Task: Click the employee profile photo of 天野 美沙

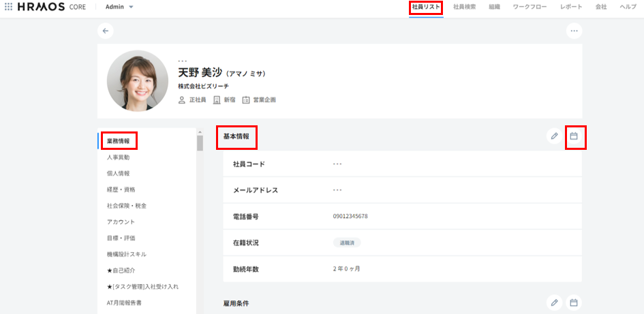Action: point(138,81)
